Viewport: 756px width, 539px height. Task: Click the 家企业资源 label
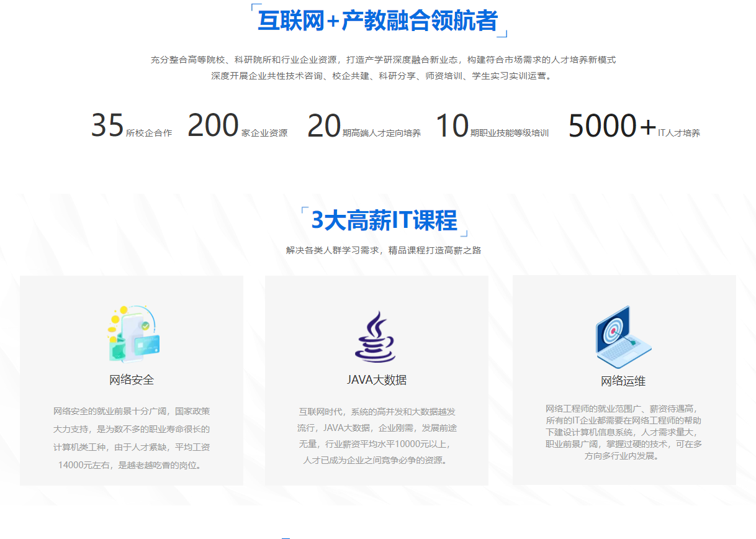(x=264, y=133)
